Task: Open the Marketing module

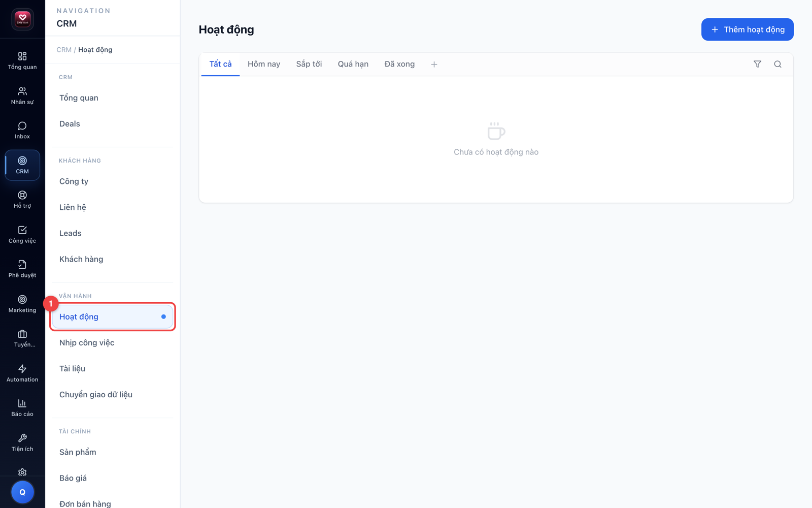Action: coord(22,304)
